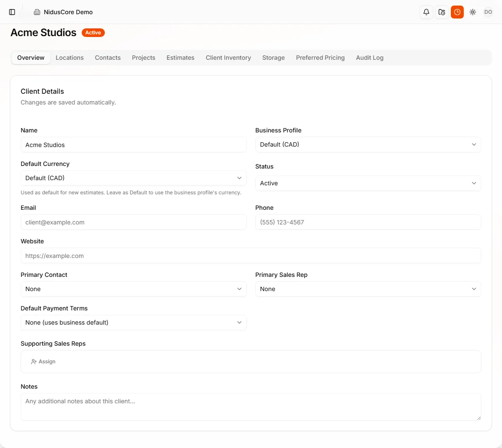Click the Assign person-plus icon
The width and height of the screenshot is (502, 448).
point(34,362)
